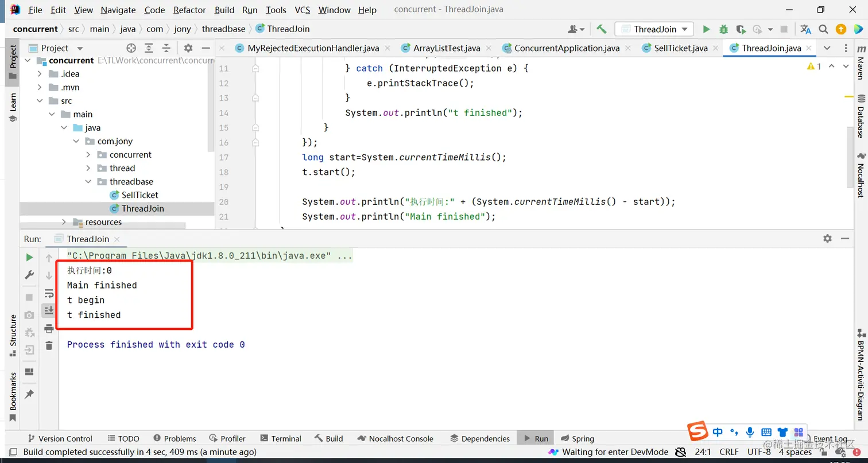The width and height of the screenshot is (868, 463).
Task: Click the restore layout icon in Run panel
Action: click(29, 372)
